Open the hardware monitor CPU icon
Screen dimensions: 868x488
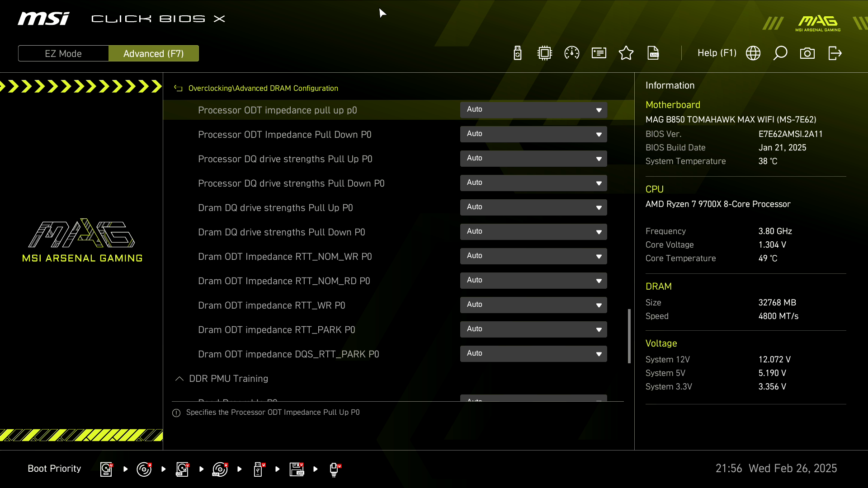pyautogui.click(x=544, y=53)
